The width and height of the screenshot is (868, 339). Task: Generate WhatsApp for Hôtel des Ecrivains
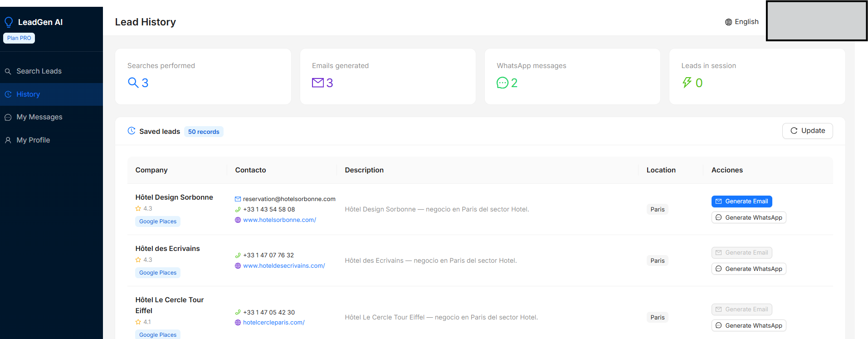coord(749,269)
